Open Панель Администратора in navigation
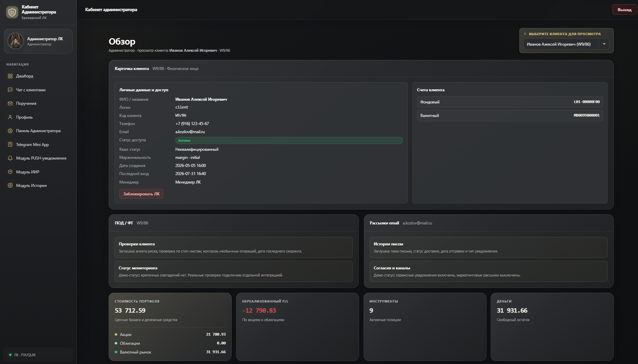Screen dimensions: 638x364 point(38,131)
